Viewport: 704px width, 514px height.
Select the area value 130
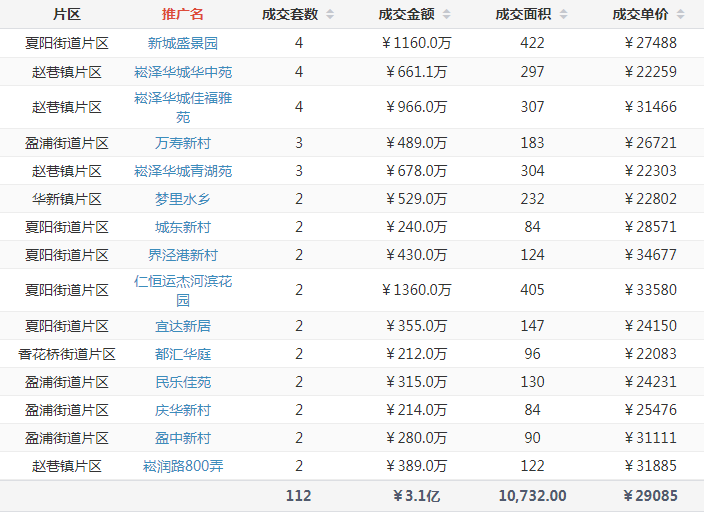pos(532,382)
